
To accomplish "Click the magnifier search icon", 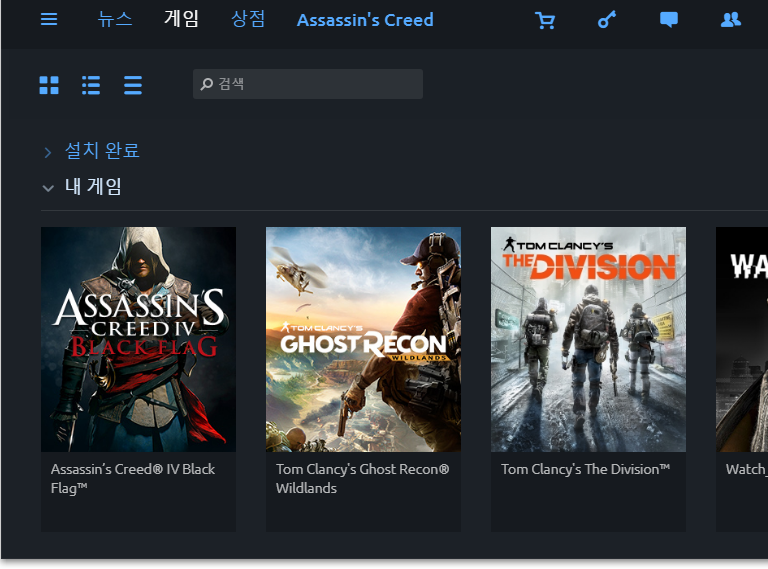I will (207, 84).
